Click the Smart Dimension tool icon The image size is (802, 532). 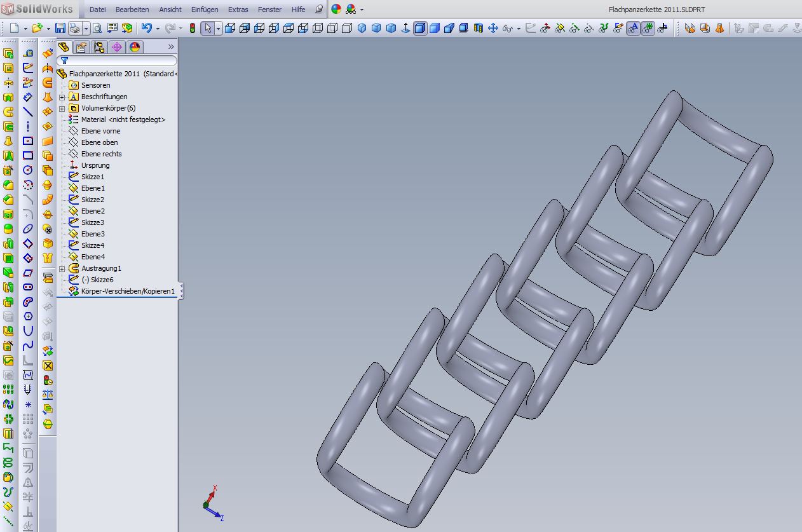[28, 97]
